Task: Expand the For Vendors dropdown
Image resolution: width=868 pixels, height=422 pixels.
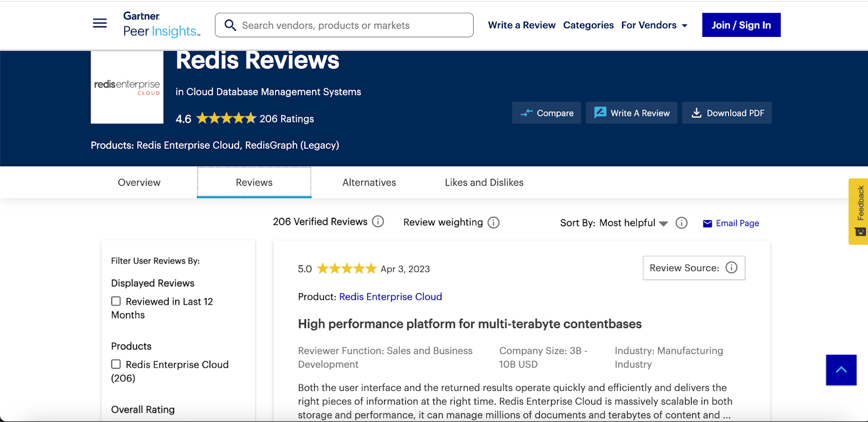Action: pos(654,26)
